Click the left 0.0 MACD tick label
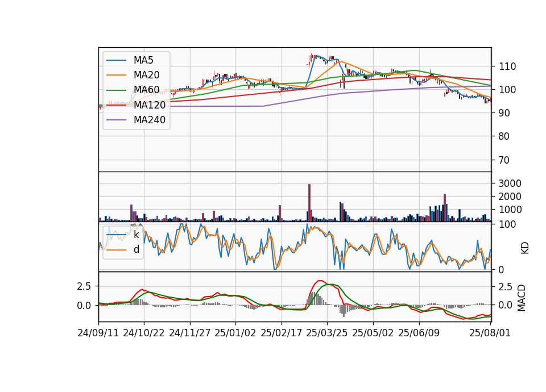Viewport: 546px width, 392px height. (84, 306)
